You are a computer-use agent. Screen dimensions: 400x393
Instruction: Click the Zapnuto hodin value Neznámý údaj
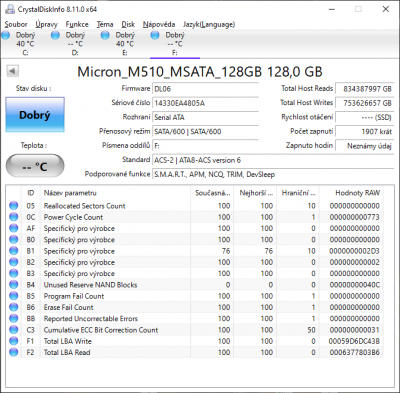(365, 146)
